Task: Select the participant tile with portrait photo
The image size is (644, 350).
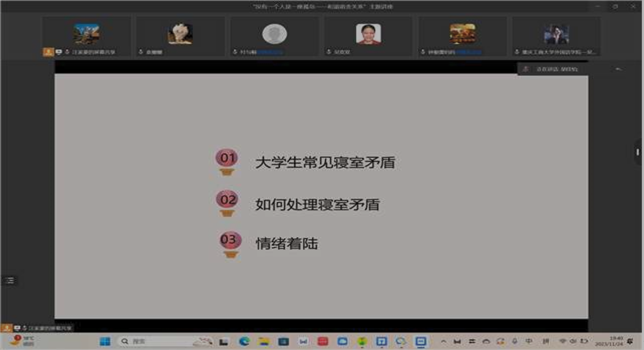Action: [x=368, y=34]
